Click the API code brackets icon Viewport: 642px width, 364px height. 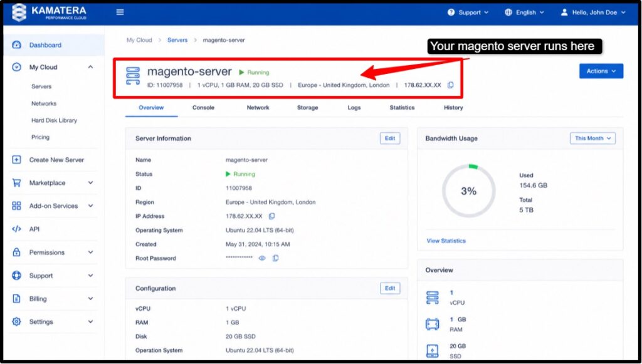[16, 229]
